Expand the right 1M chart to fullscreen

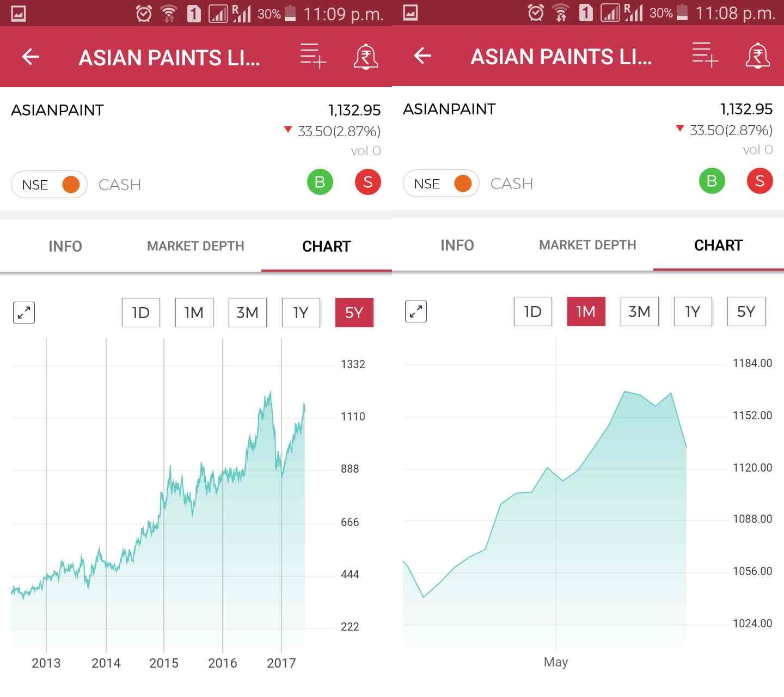(x=415, y=311)
